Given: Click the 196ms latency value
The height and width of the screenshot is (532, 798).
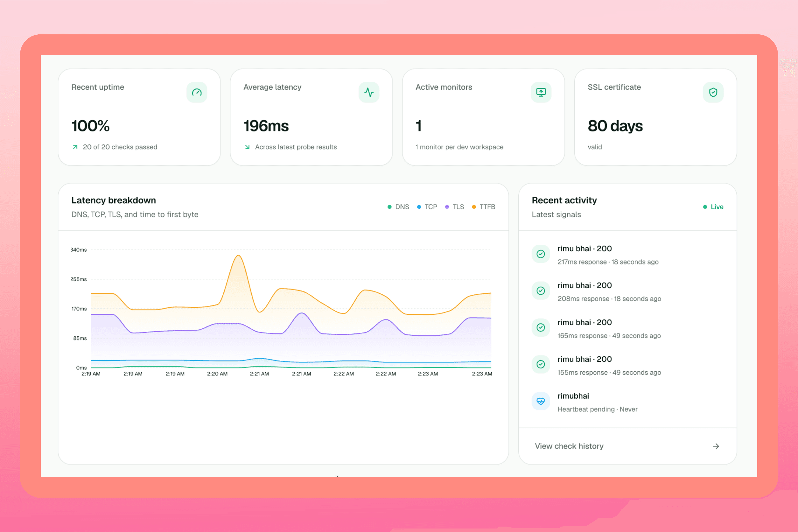Looking at the screenshot, I should click(x=266, y=126).
